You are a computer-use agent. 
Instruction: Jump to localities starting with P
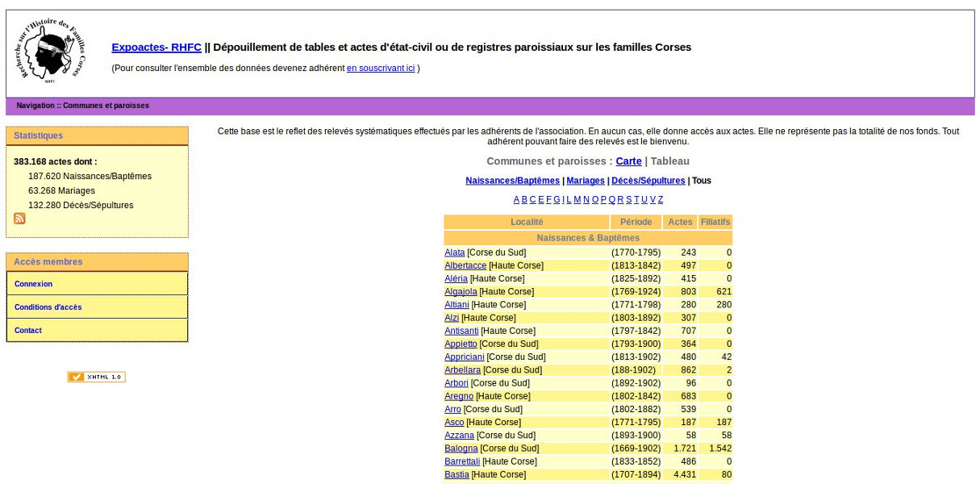coord(603,199)
